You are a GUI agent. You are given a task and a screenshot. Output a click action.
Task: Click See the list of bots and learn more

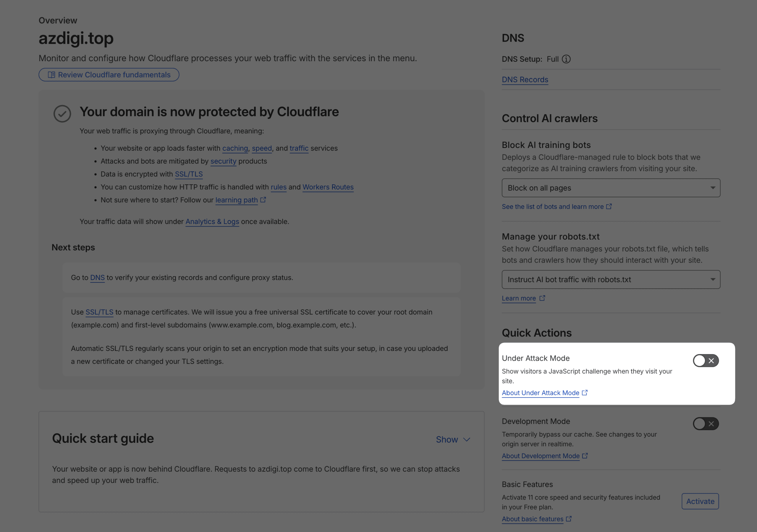point(554,206)
